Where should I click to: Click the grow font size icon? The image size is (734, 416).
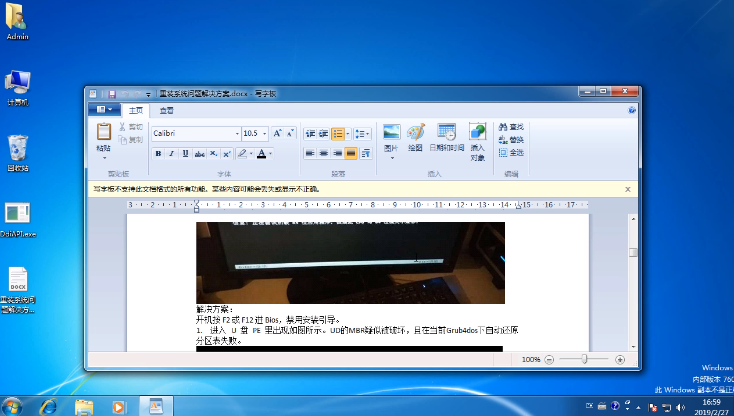278,133
